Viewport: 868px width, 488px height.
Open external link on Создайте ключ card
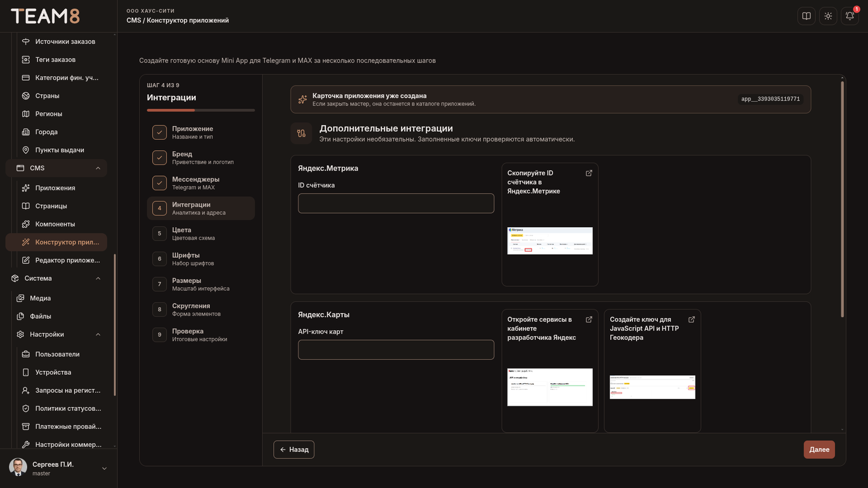pyautogui.click(x=691, y=319)
